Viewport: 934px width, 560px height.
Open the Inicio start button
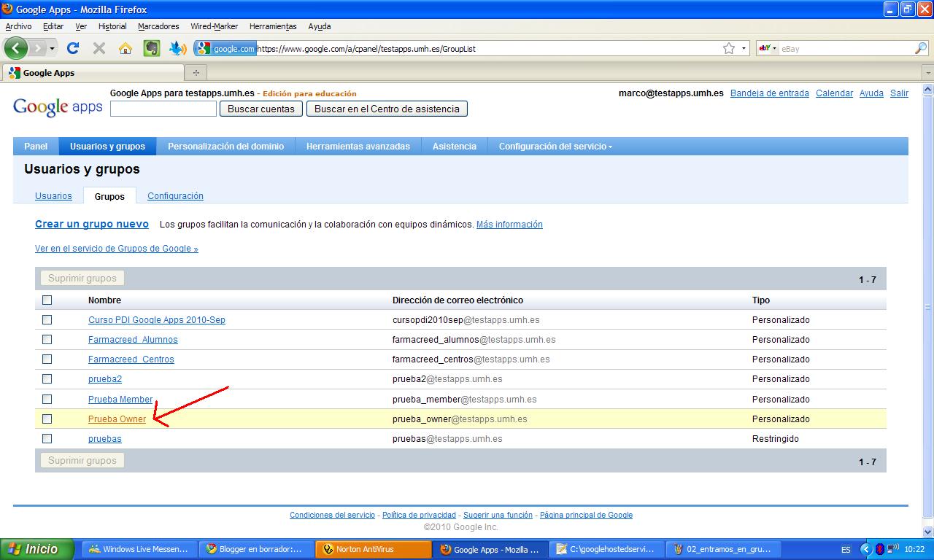click(38, 549)
